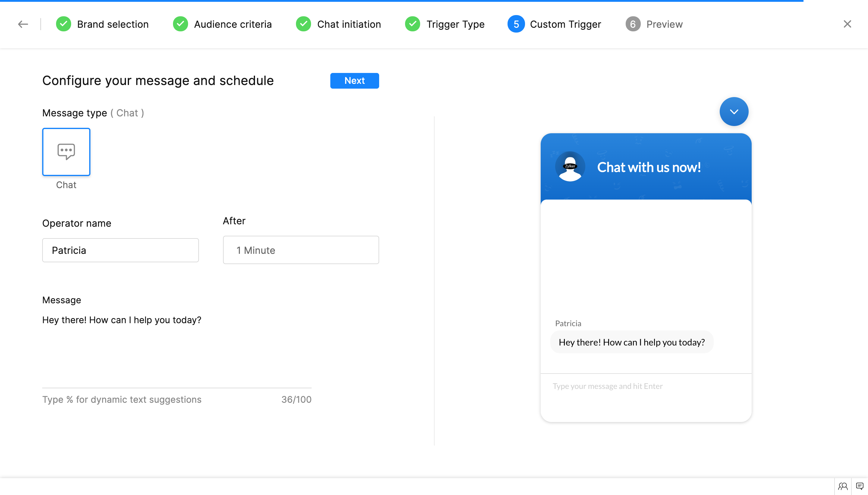Click the preview chat message bubble

point(631,342)
